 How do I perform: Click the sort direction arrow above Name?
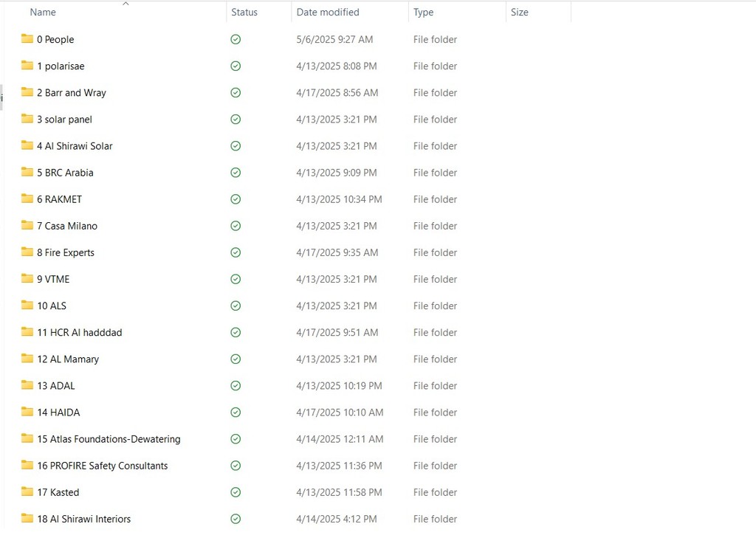point(126,4)
